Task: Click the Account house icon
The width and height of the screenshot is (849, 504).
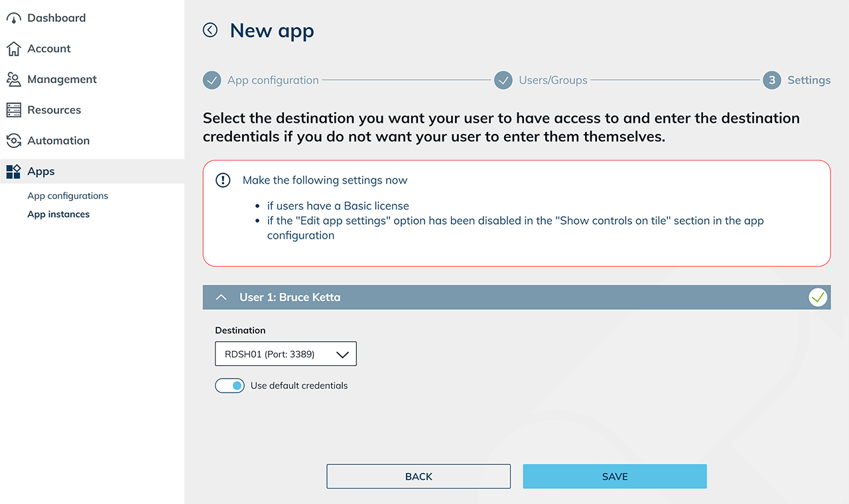Action: tap(13, 49)
